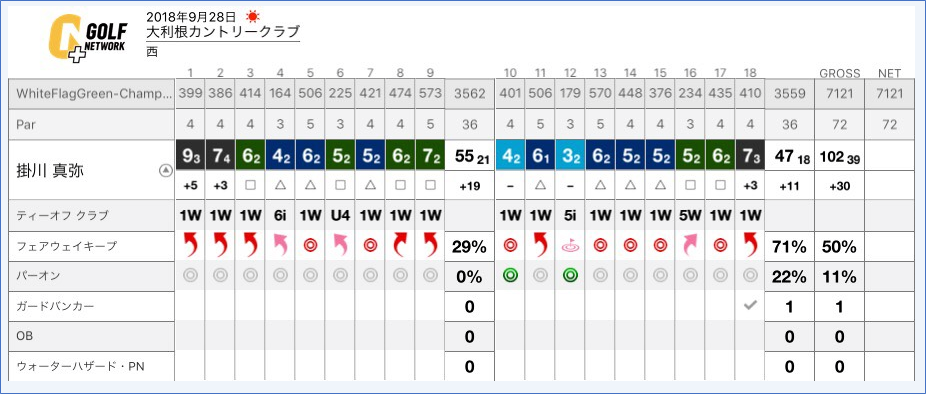Click the WhiteFlagGreen-Champ tee row label
Image resolution: width=926 pixels, height=394 pixels.
pos(92,94)
